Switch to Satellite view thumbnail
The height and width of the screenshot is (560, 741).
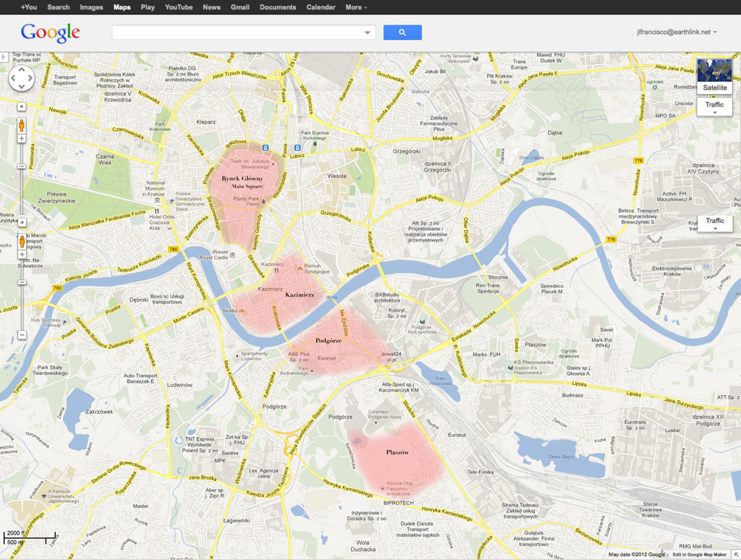pos(714,76)
